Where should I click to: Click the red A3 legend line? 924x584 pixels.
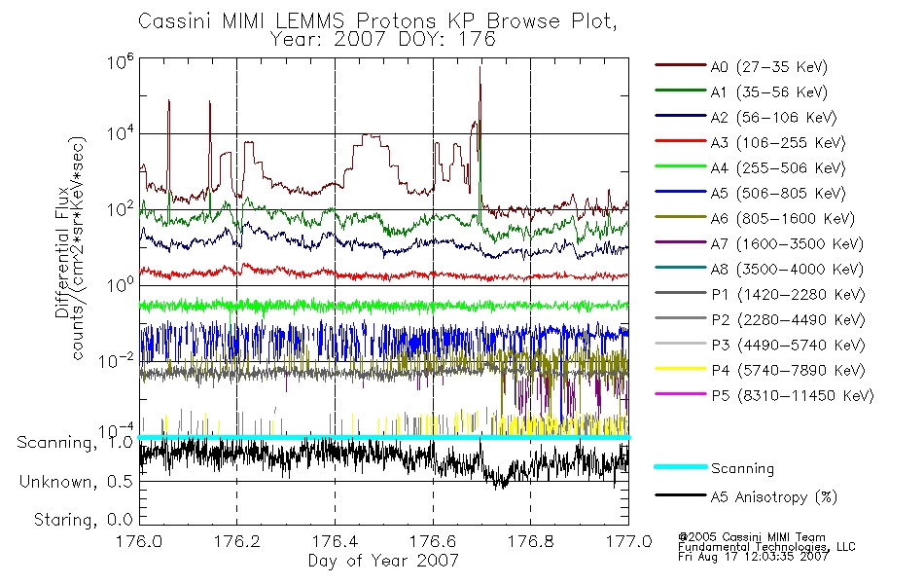coord(680,141)
